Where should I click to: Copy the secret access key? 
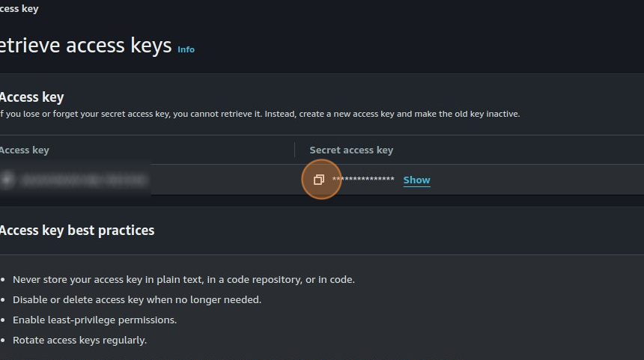[318, 180]
